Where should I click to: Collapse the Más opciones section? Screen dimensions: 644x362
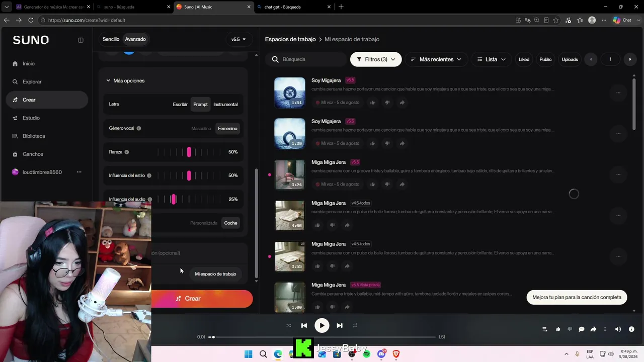(x=125, y=81)
